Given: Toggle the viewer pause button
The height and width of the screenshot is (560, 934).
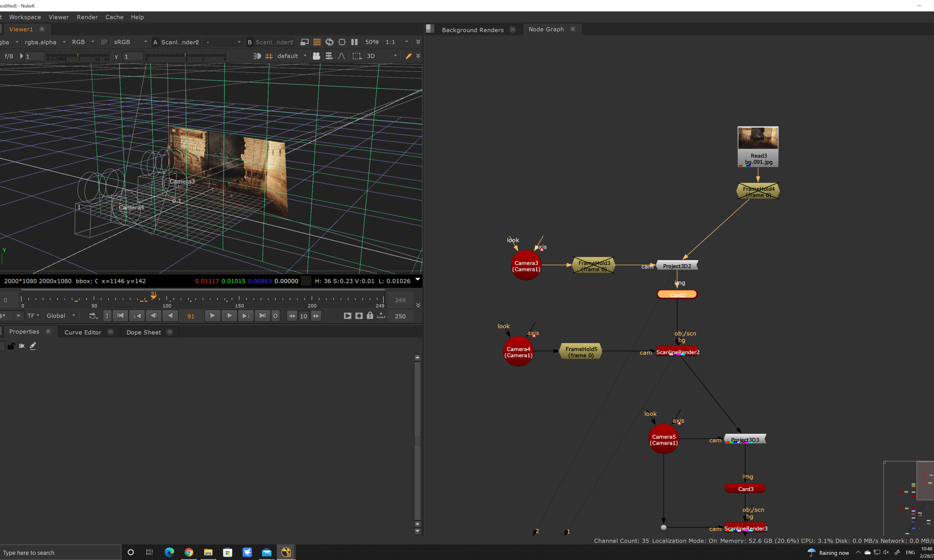Looking at the screenshot, I should pos(354,42).
